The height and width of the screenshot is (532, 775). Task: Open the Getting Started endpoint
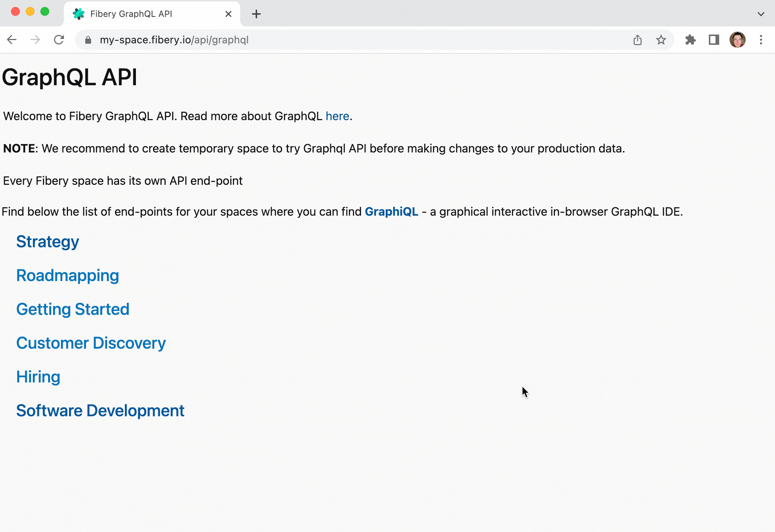click(x=73, y=309)
